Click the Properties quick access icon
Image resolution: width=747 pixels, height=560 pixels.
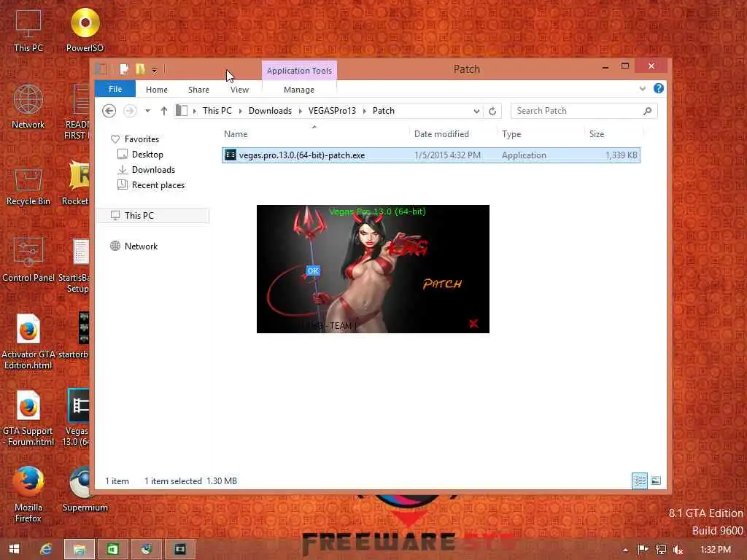tap(124, 69)
